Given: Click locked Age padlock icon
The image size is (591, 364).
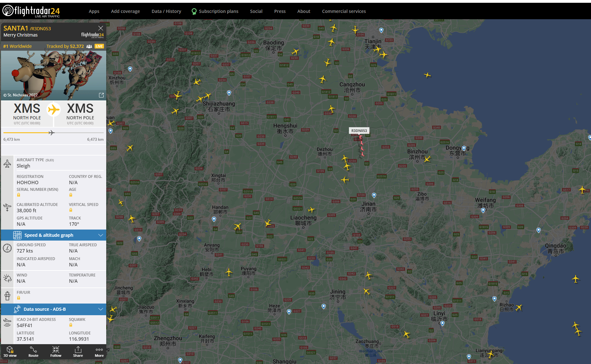Looking at the screenshot, I should 71,195.
